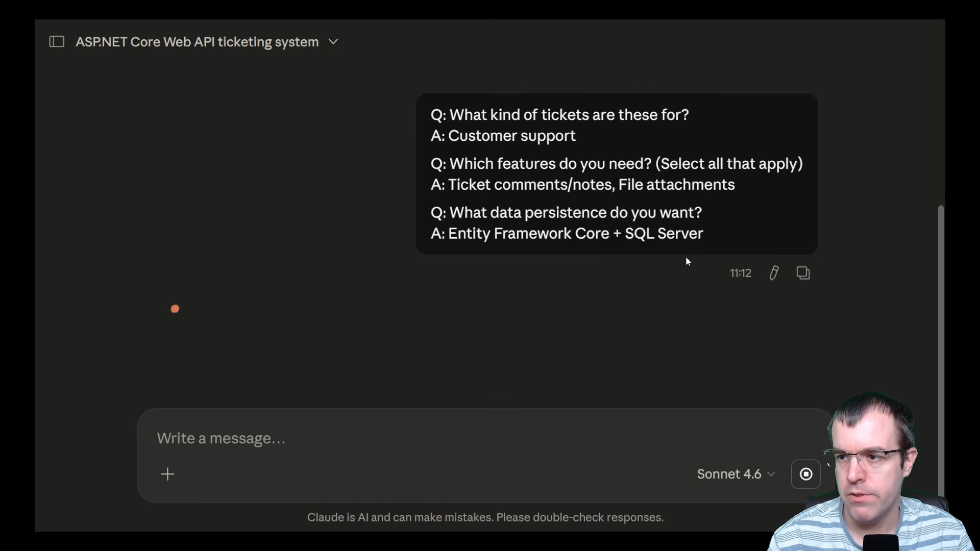The height and width of the screenshot is (551, 980).
Task: Copy the message using the copy icon
Action: [x=803, y=273]
